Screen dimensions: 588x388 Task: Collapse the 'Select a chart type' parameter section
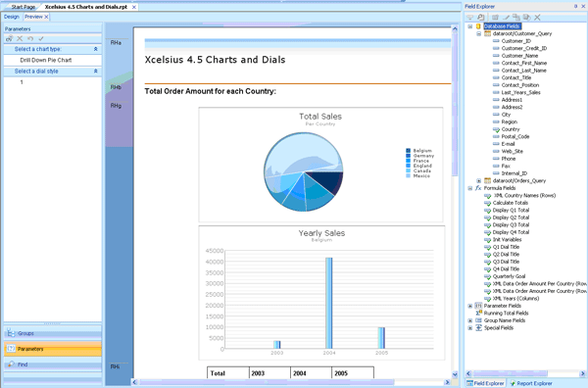coord(96,49)
